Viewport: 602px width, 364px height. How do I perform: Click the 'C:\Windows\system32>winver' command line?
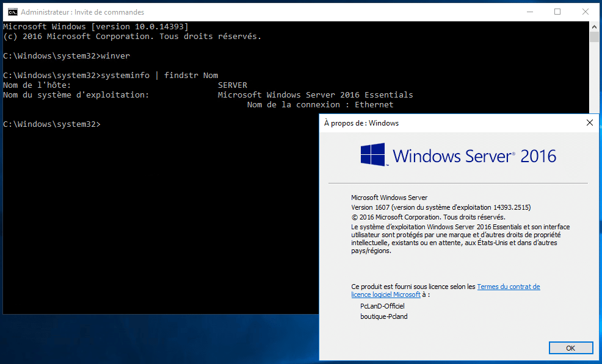click(67, 55)
